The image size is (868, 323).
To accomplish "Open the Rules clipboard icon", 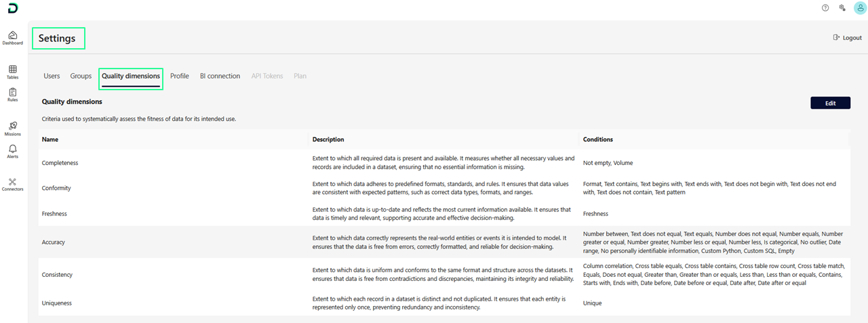I will click(12, 94).
